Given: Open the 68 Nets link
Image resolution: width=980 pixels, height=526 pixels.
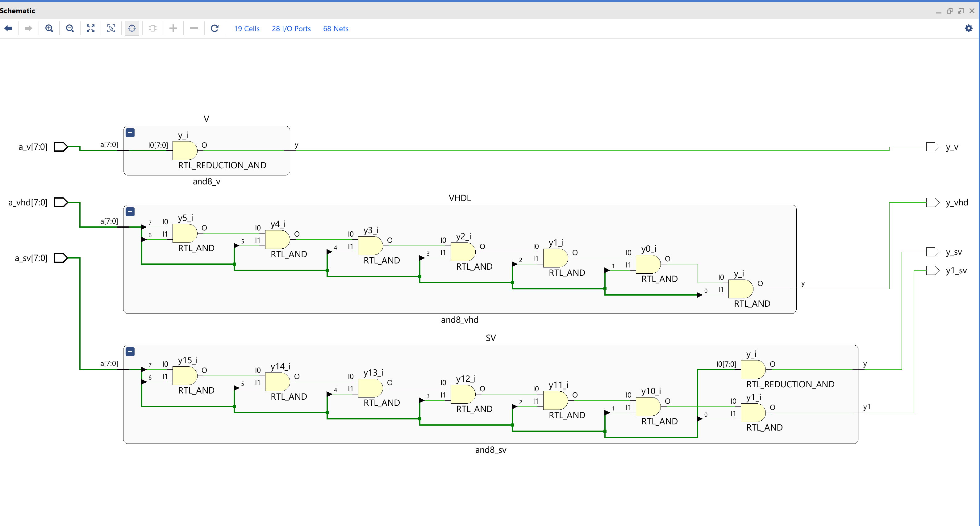Looking at the screenshot, I should (x=336, y=29).
